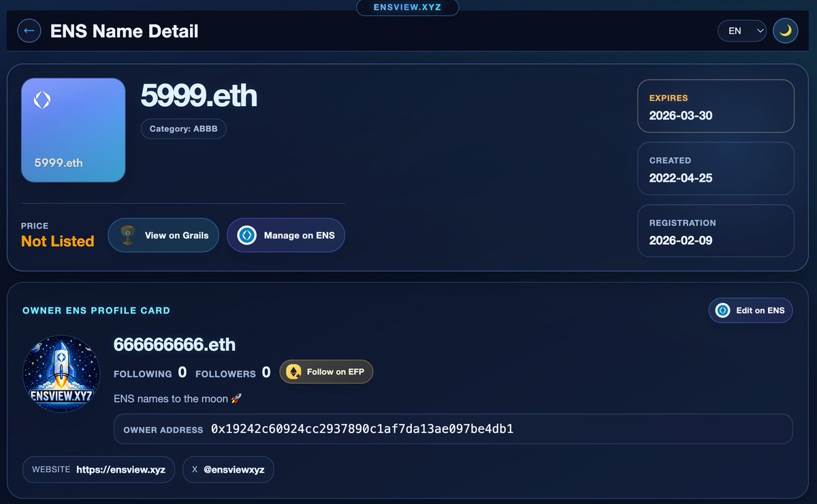The image size is (817, 504).
Task: Follow the owner via Follow on EFP
Action: tap(326, 371)
